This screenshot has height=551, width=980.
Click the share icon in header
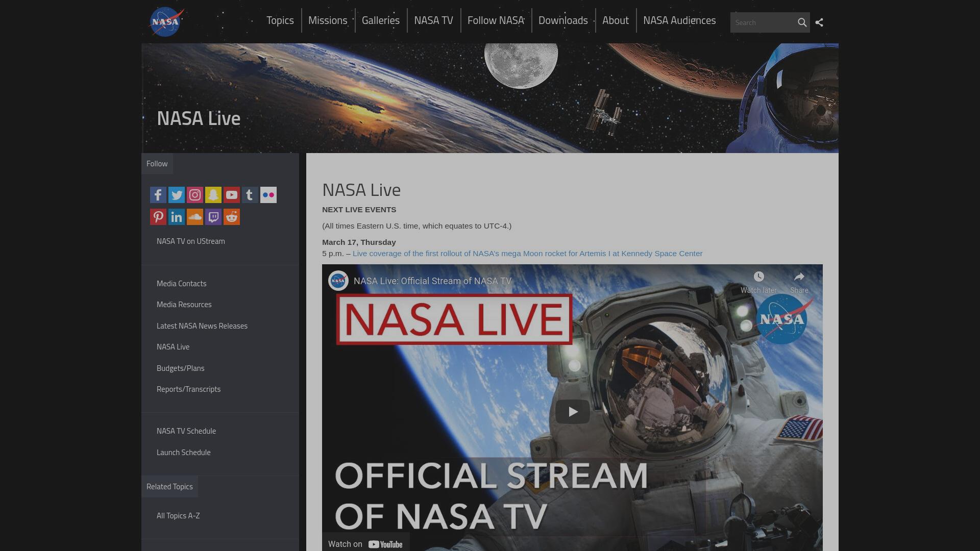click(819, 22)
